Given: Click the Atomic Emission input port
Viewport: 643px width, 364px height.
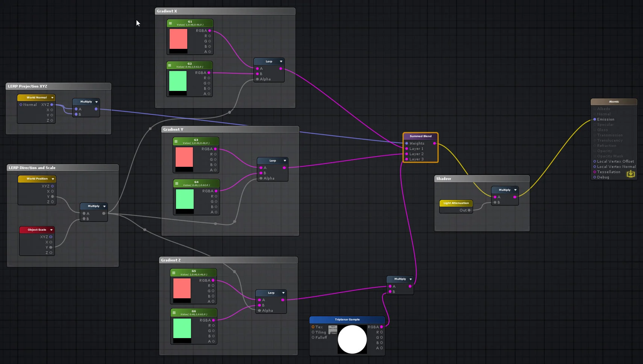Looking at the screenshot, I should [594, 119].
